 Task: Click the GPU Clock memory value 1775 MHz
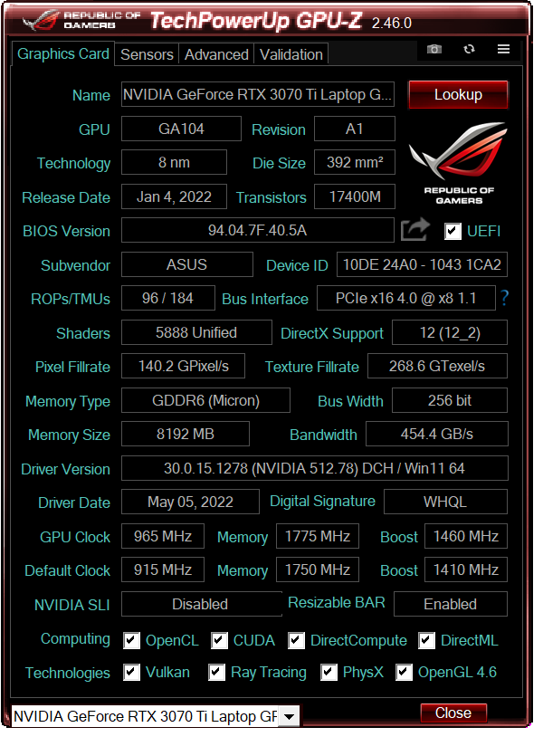(x=318, y=536)
